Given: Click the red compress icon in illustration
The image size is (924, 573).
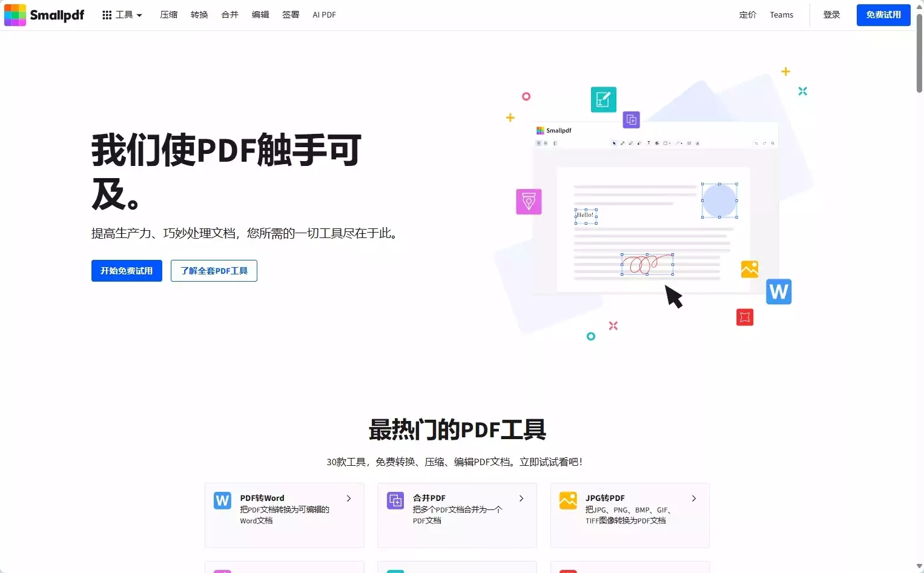Looking at the screenshot, I should [x=745, y=317].
